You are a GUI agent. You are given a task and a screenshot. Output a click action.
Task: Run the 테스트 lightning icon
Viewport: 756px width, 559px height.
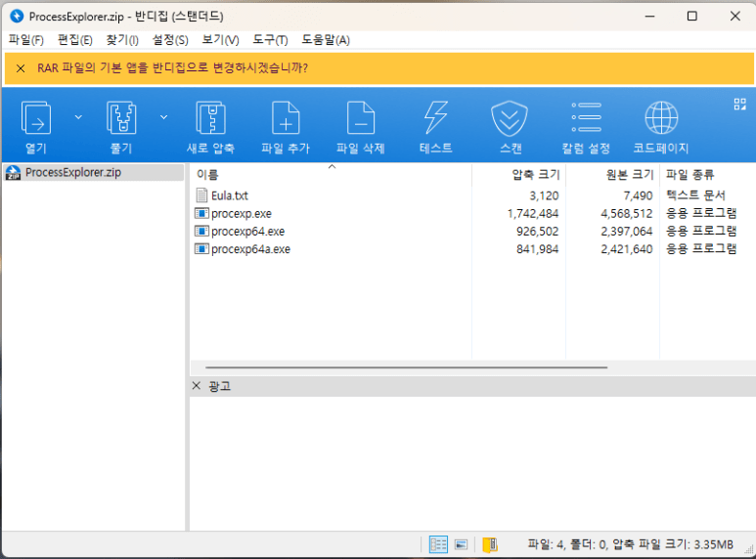436,117
